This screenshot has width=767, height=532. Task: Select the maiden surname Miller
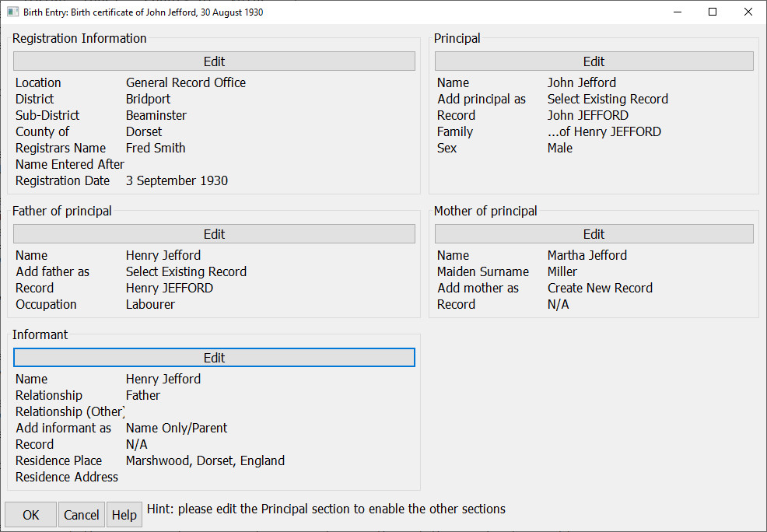click(562, 271)
